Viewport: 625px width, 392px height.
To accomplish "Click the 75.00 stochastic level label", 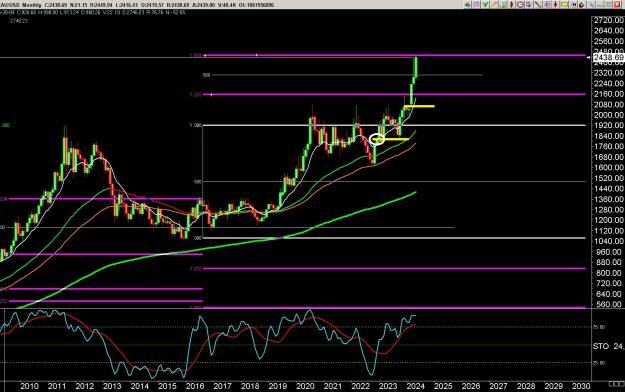I will pyautogui.click(x=599, y=327).
